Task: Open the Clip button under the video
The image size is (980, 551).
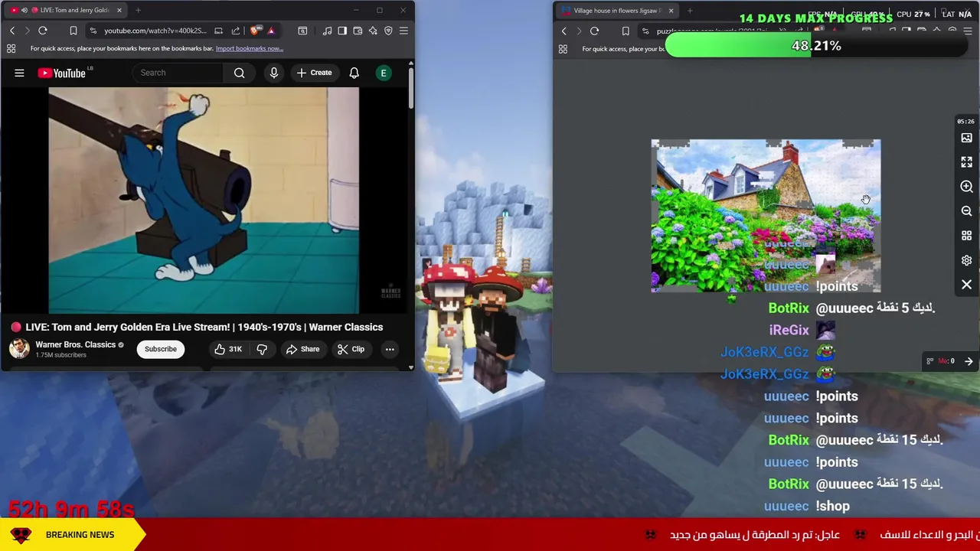Action: pyautogui.click(x=351, y=349)
